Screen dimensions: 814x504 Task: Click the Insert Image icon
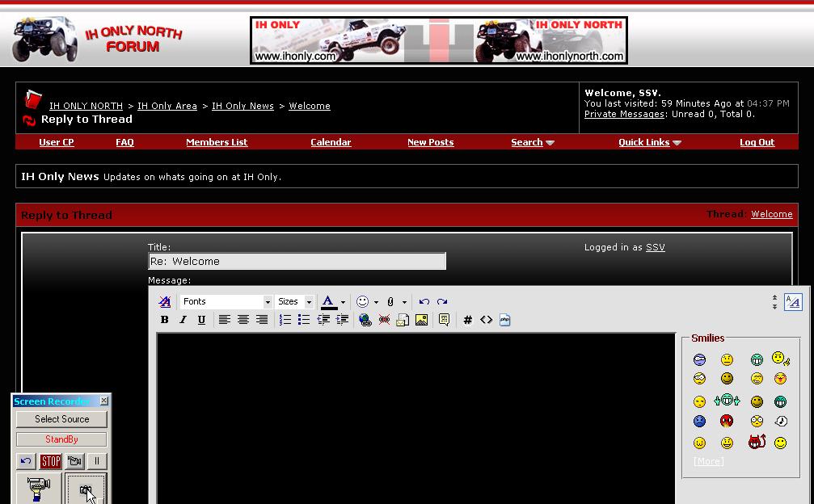(x=421, y=320)
